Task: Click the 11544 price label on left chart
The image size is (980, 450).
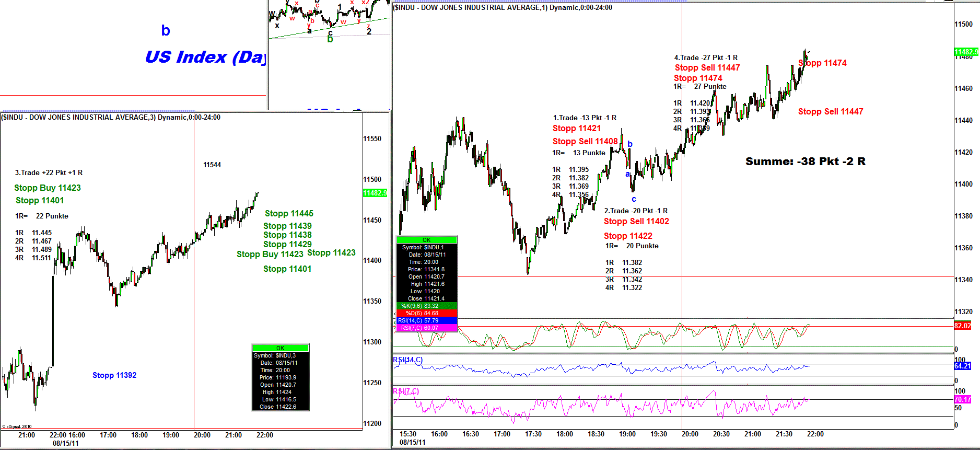Action: pyautogui.click(x=212, y=165)
